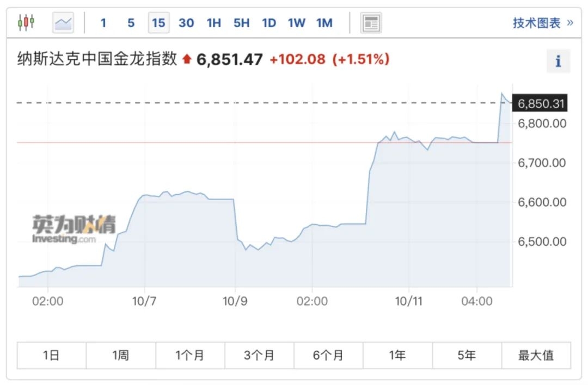This screenshot has width=588, height=385.
Task: Open the news overlay icon
Action: coord(371,23)
